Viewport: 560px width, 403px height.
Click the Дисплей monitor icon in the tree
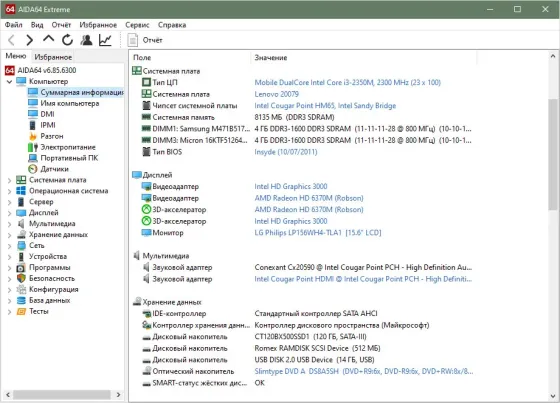coord(21,213)
